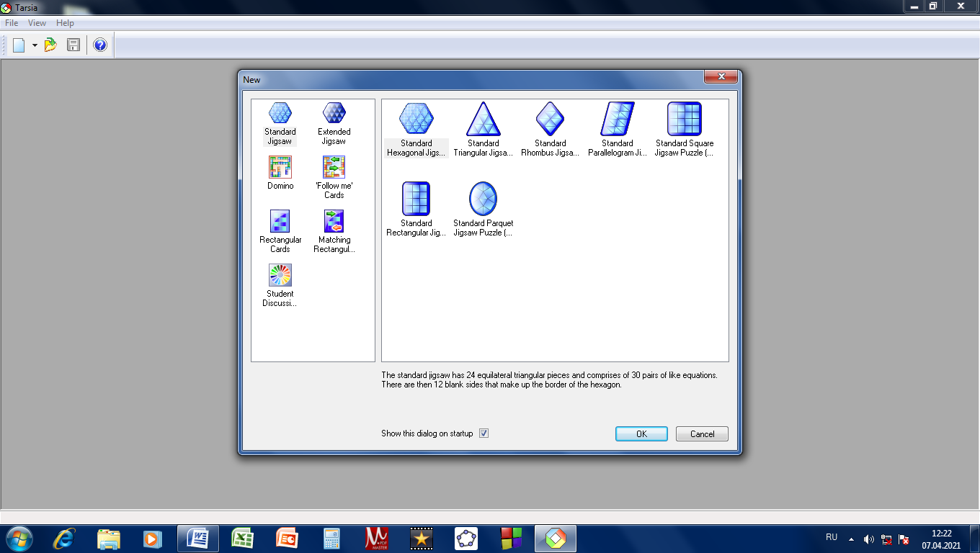Open the four colored squares taskbar icon
The width and height of the screenshot is (980, 553).
coord(511,539)
